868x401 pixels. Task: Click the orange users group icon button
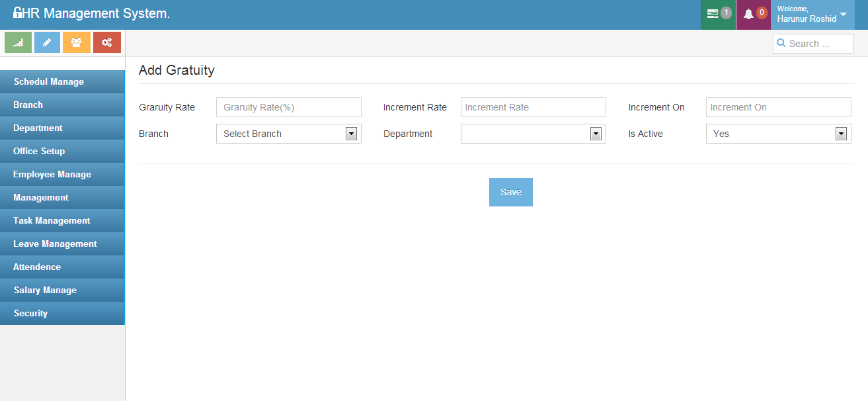(x=77, y=42)
